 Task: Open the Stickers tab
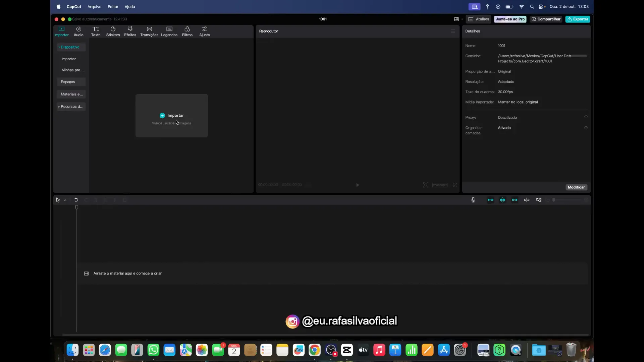coord(113,32)
